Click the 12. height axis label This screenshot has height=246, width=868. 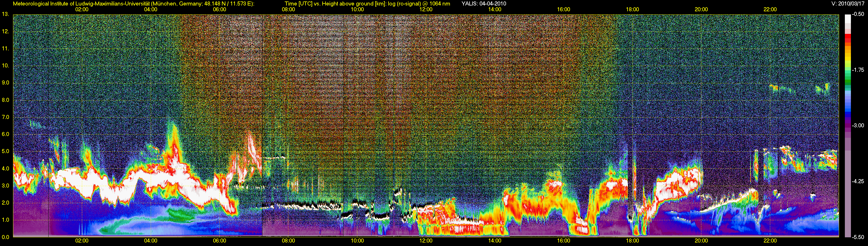coord(5,31)
